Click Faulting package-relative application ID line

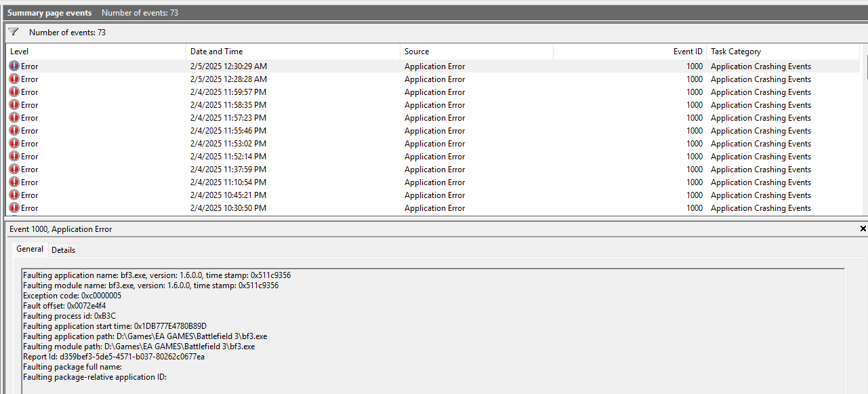pos(95,377)
